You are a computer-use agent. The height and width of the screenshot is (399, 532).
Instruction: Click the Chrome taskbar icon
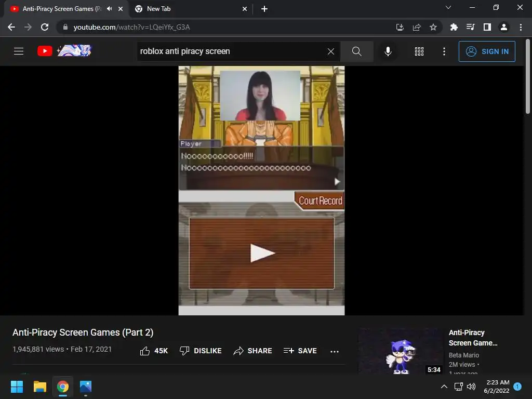pyautogui.click(x=63, y=387)
